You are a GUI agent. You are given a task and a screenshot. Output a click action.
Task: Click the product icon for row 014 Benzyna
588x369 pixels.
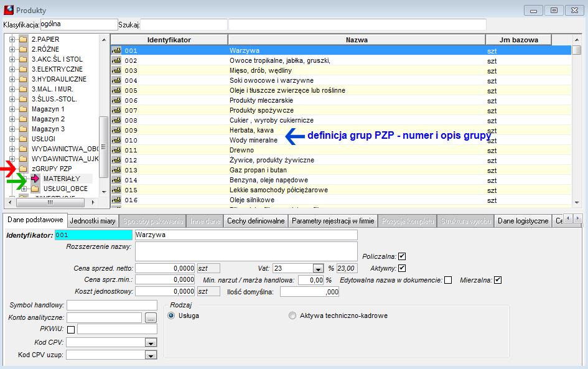[x=116, y=180]
